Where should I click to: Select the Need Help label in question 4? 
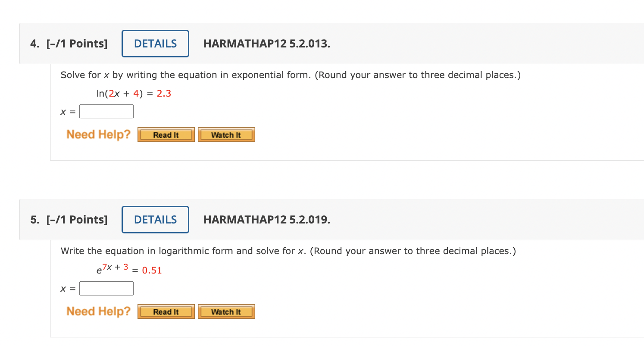[x=98, y=134]
